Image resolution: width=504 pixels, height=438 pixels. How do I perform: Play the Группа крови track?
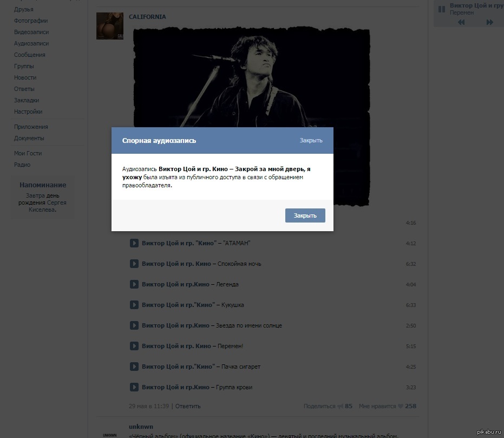134,387
